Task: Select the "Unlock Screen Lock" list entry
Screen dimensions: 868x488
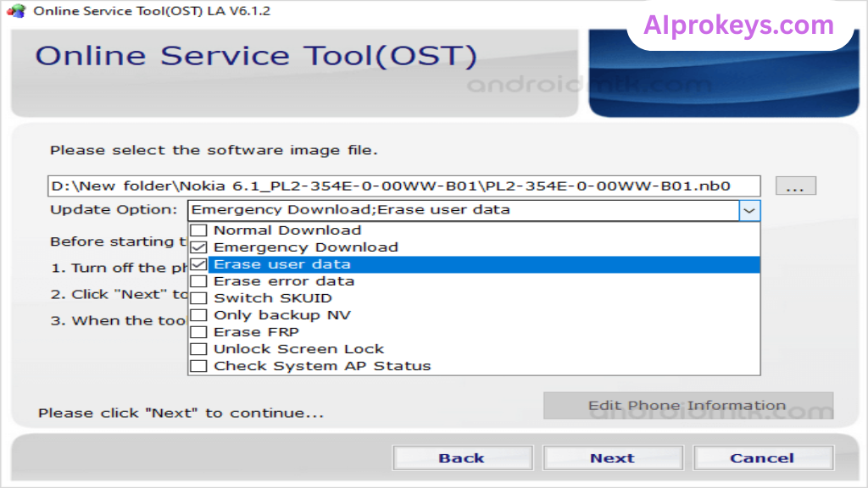Action: point(299,349)
